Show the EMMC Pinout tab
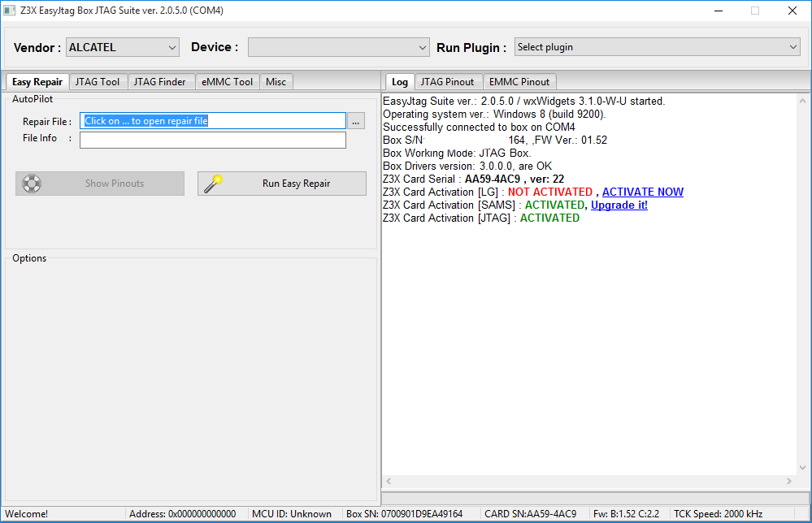This screenshot has width=812, height=523. point(519,82)
